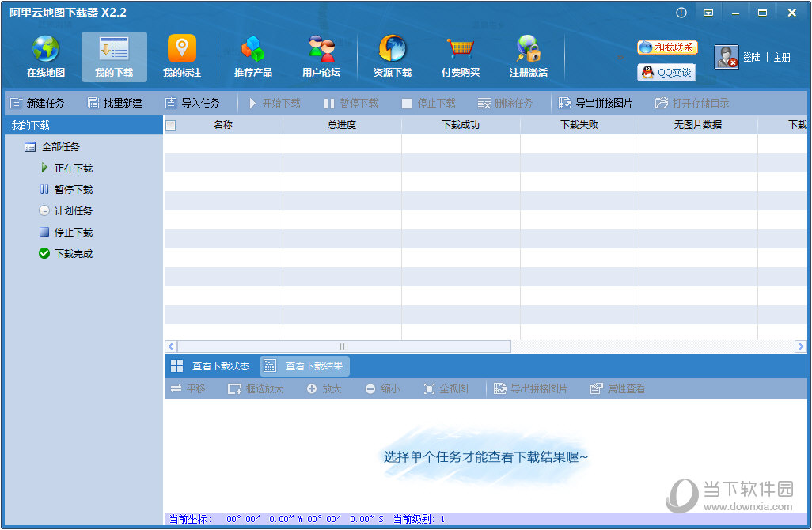Start a QQ交谈 chat

point(666,73)
